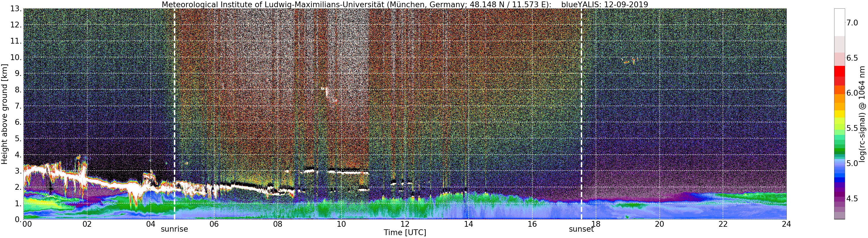This screenshot has width=868, height=238.
Task: Click the colorbar label 'log(rc-signal) @ 1064 nm'
Action: (863, 114)
